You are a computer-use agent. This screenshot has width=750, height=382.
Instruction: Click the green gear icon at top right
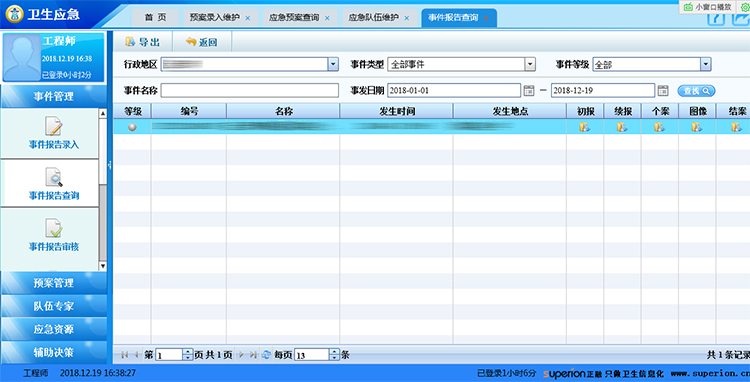pyautogui.click(x=745, y=7)
